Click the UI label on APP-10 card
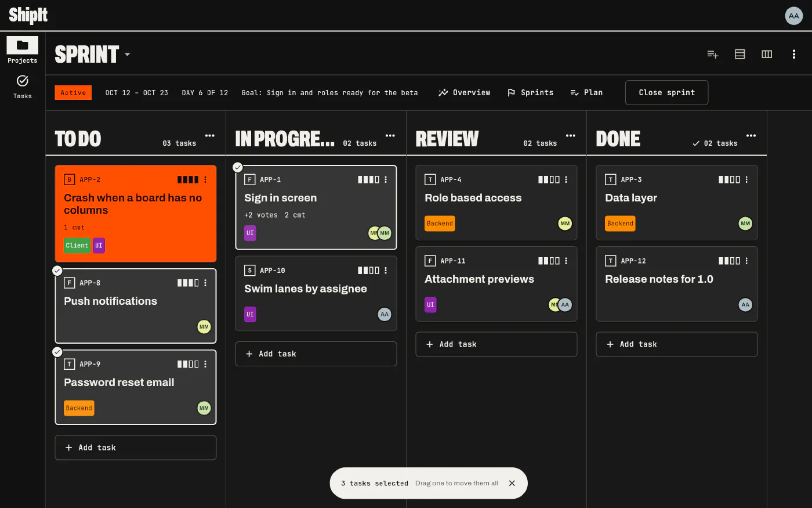 coord(250,314)
